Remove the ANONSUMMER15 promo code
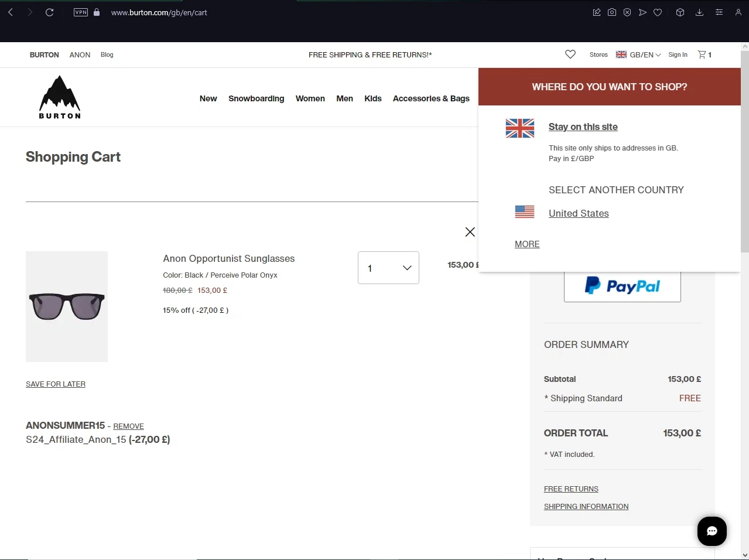749x560 pixels. (128, 426)
